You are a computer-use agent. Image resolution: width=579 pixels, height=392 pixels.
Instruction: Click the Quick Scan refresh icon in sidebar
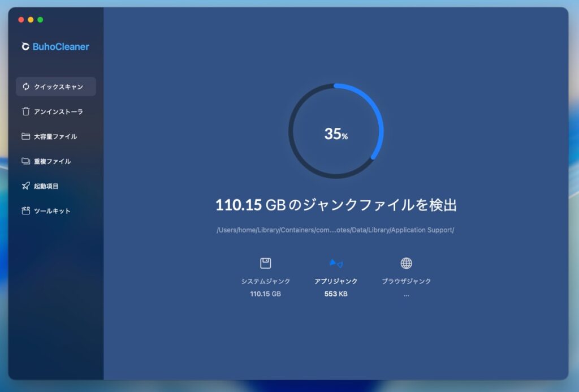pyautogui.click(x=25, y=87)
